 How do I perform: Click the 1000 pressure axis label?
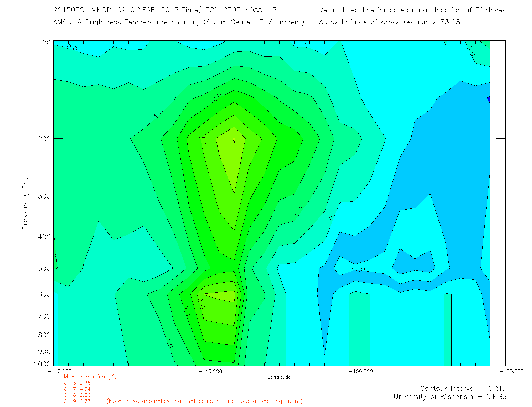click(x=42, y=364)
